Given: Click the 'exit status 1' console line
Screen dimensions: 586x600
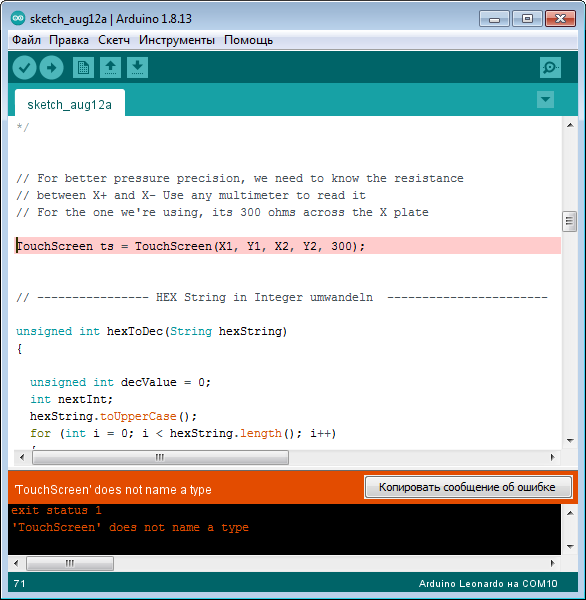Looking at the screenshot, I should pyautogui.click(x=56, y=510).
